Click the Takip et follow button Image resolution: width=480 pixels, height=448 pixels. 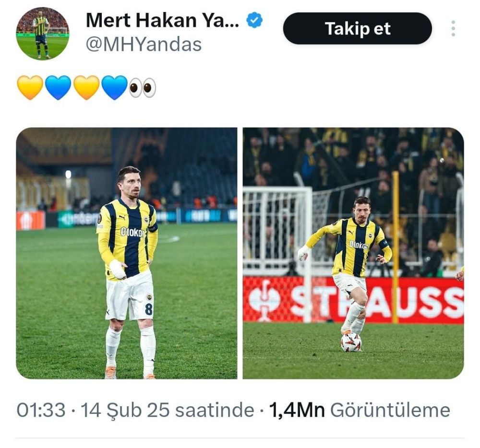point(357,28)
